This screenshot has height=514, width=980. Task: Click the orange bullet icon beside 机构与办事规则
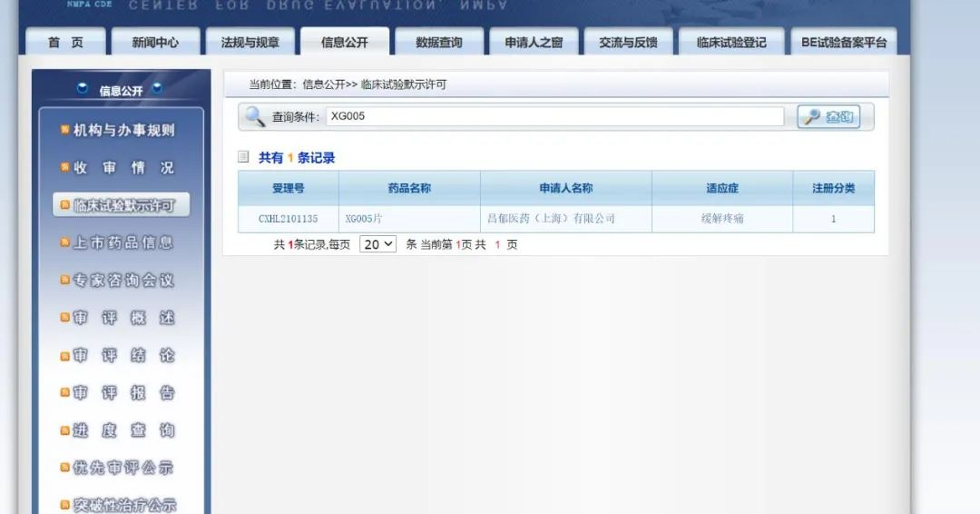click(64, 130)
